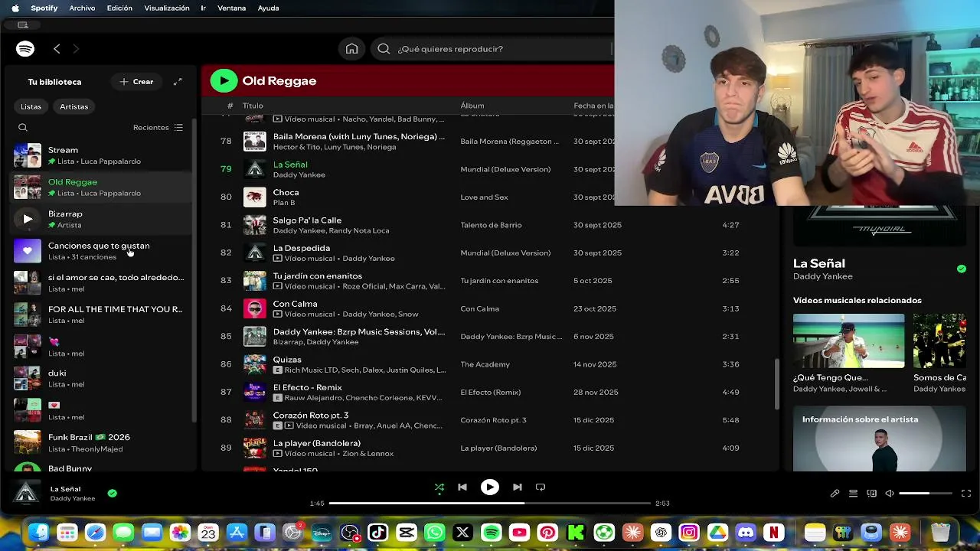Viewport: 980px width, 551px height.
Task: Open the Daddy Yankee link under La Señal in the player bar
Action: [73, 498]
